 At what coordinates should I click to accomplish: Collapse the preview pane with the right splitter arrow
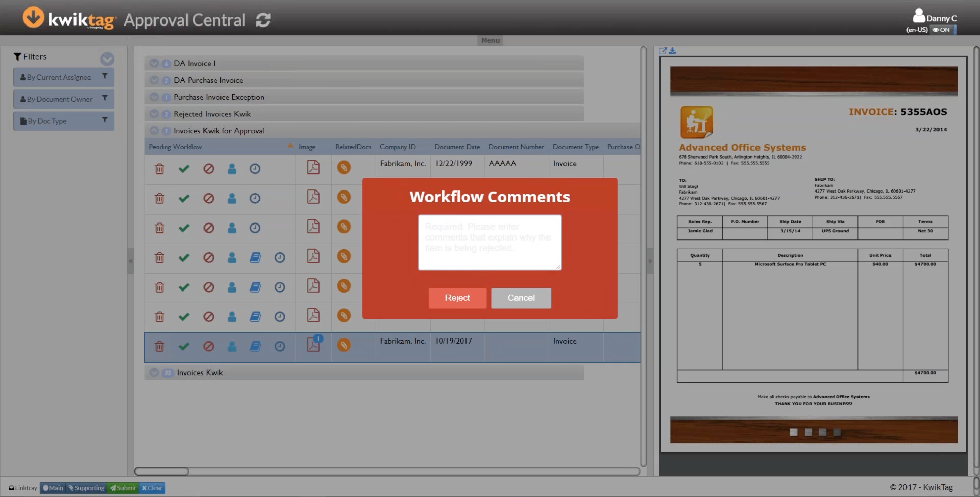click(650, 261)
